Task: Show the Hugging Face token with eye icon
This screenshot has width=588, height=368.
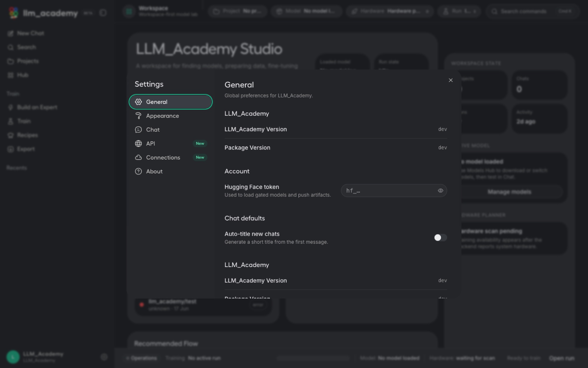Action: pyautogui.click(x=440, y=190)
